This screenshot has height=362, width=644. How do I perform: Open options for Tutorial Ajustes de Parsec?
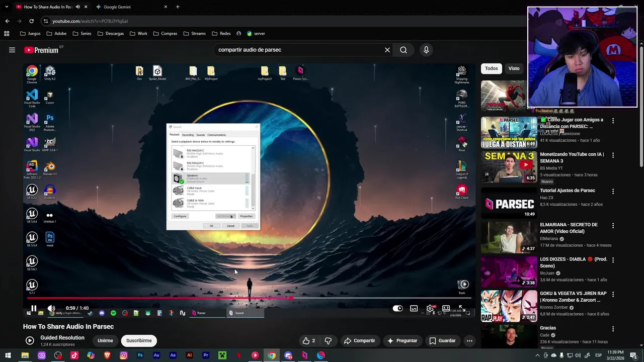pos(613,192)
